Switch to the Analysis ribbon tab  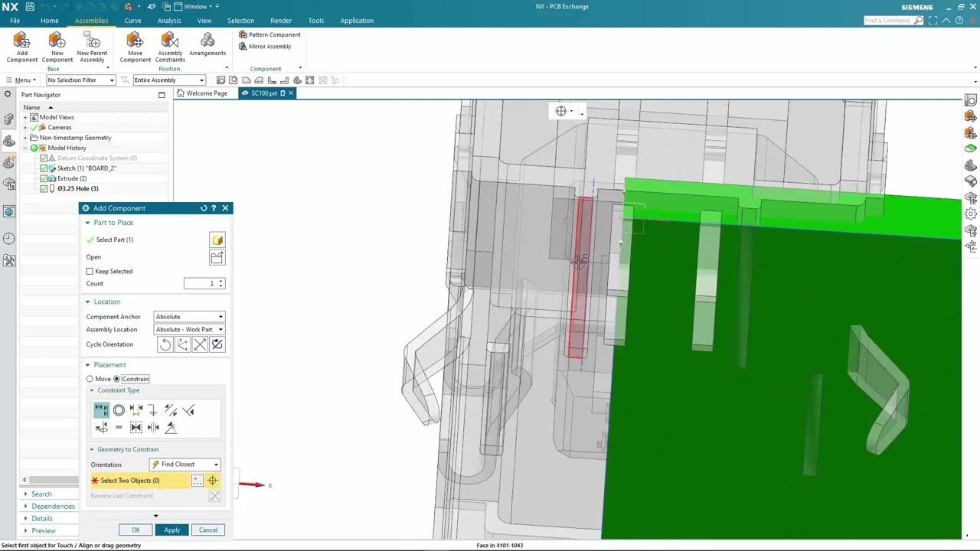[x=169, y=21]
